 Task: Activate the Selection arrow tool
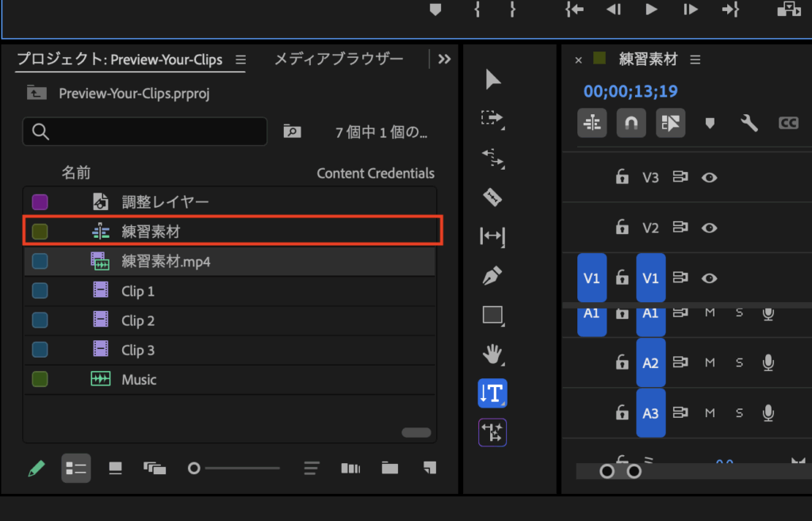point(492,79)
